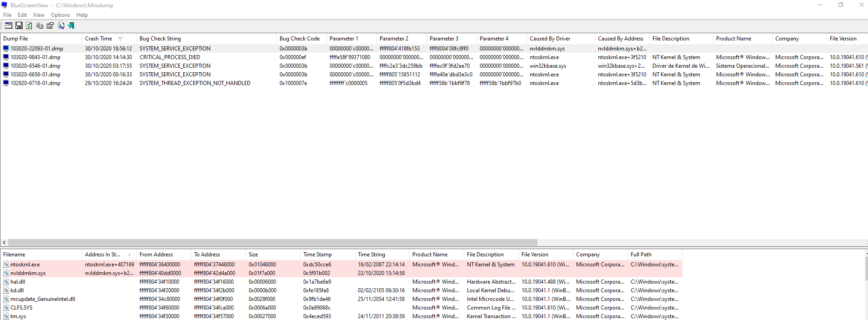Image resolution: width=868 pixels, height=320 pixels.
Task: Click the icon beside 103020-6656-01.dmp
Action: pyautogui.click(x=6, y=75)
